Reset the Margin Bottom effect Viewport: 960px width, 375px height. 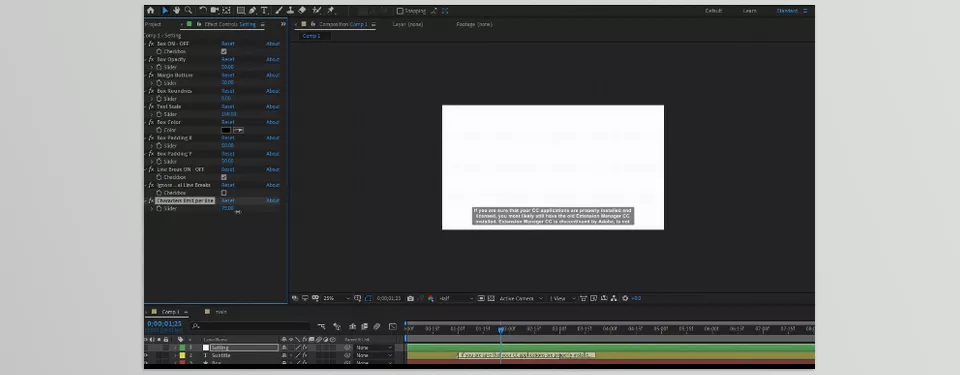[x=228, y=75]
